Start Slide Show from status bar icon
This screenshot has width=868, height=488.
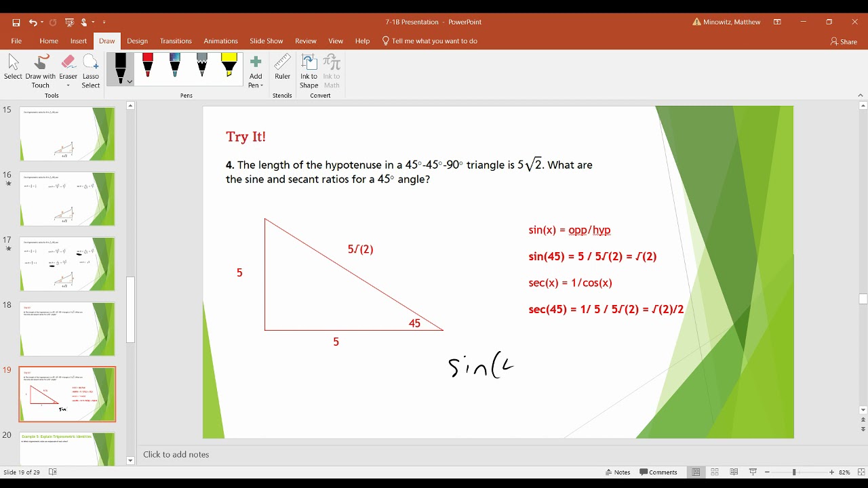pos(753,472)
